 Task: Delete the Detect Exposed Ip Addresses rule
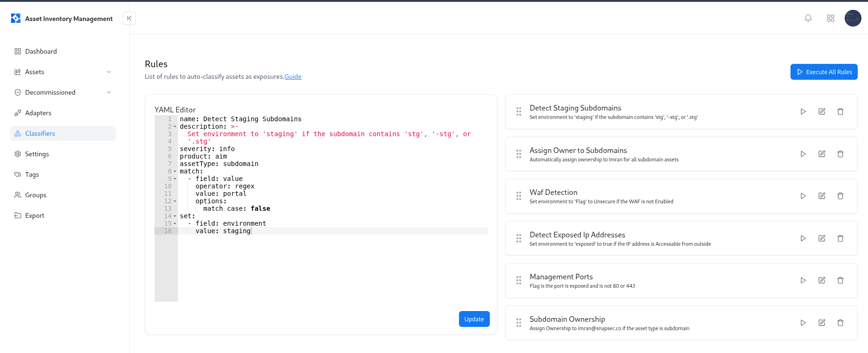(840, 238)
